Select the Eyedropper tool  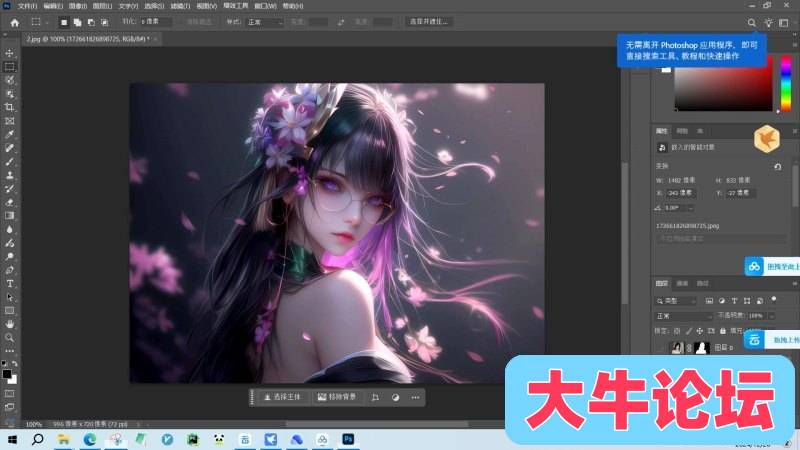(9, 134)
